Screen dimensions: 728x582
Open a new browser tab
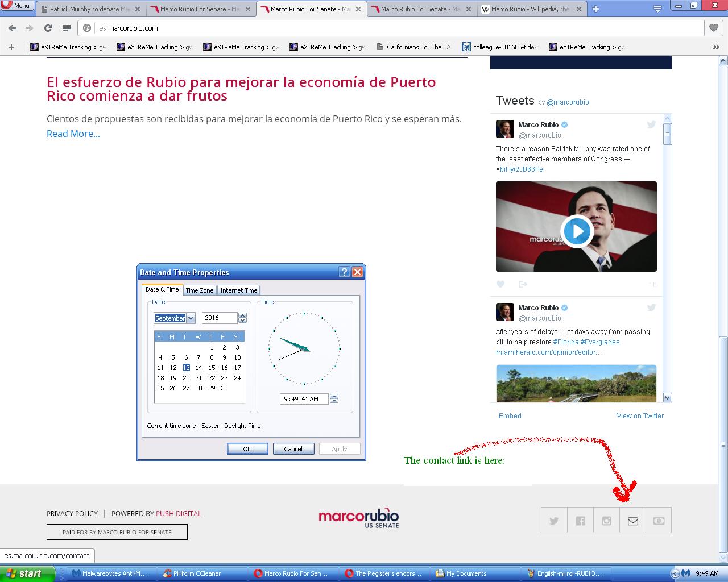(595, 9)
